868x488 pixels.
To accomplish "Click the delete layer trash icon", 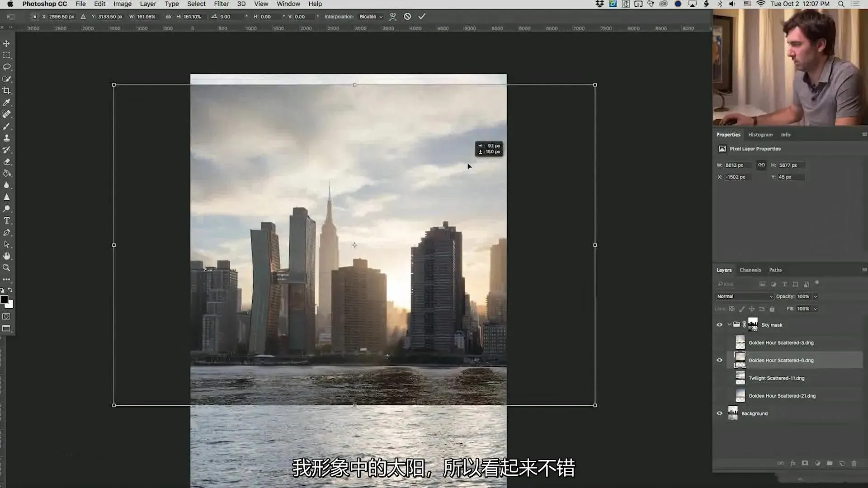I will [x=854, y=463].
